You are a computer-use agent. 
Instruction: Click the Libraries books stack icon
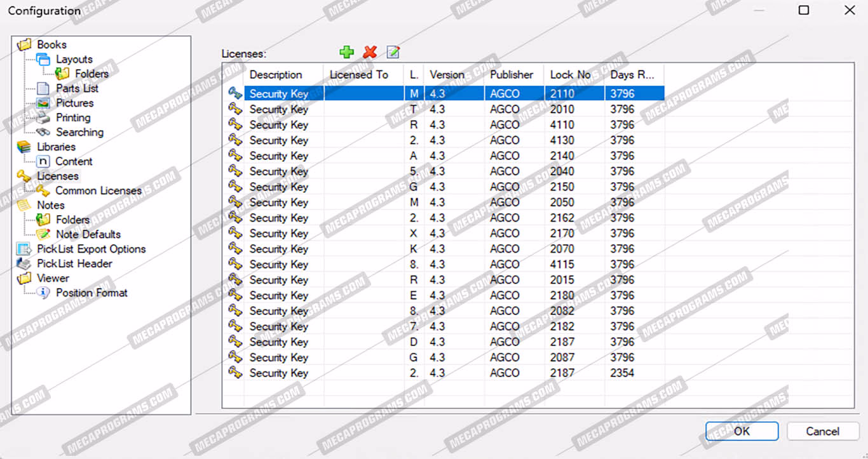click(24, 147)
